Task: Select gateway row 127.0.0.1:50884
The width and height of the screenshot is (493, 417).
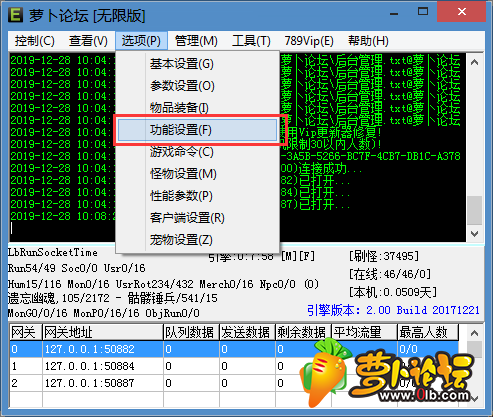Action: (234, 366)
